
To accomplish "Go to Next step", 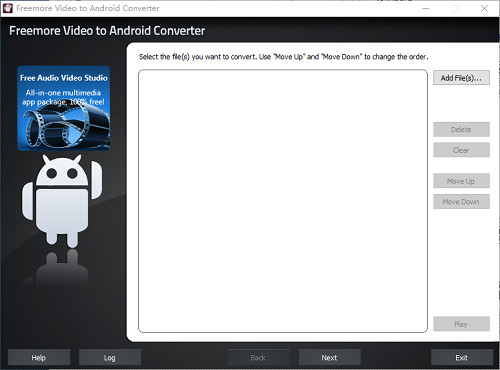I will pos(330,358).
